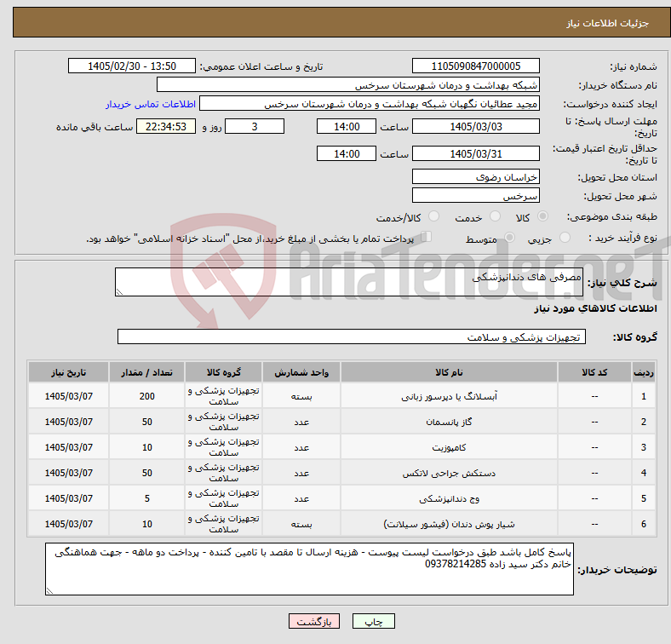Screen dimensions: 671x644
Task: Click item name گاز پانسمان
Action: (449, 422)
